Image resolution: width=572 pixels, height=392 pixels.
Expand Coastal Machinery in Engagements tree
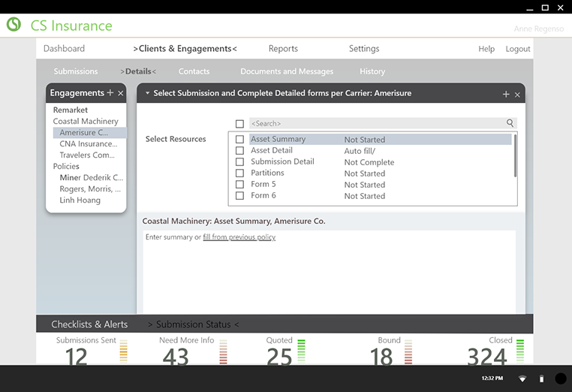(86, 121)
